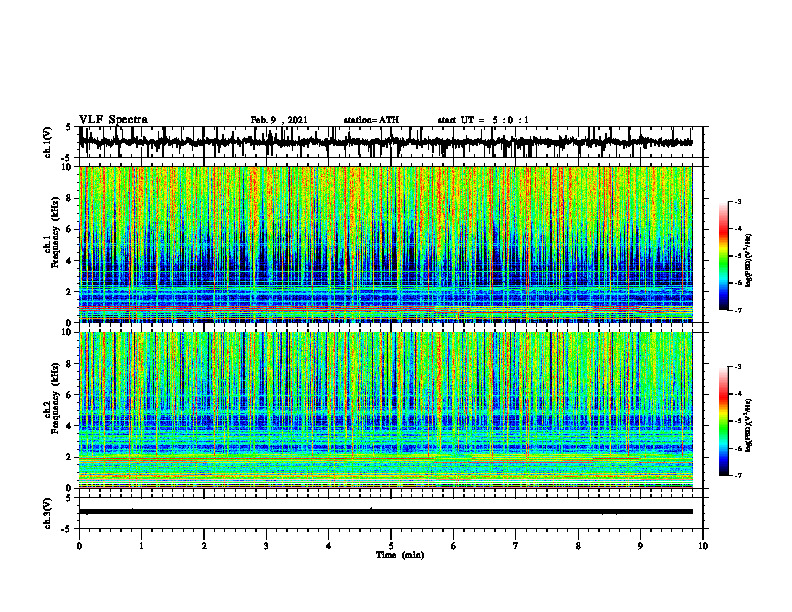The width and height of the screenshot is (792, 612).
Task: Click the ch.2 colorbar log(PSD) unit label
Action: click(x=748, y=425)
